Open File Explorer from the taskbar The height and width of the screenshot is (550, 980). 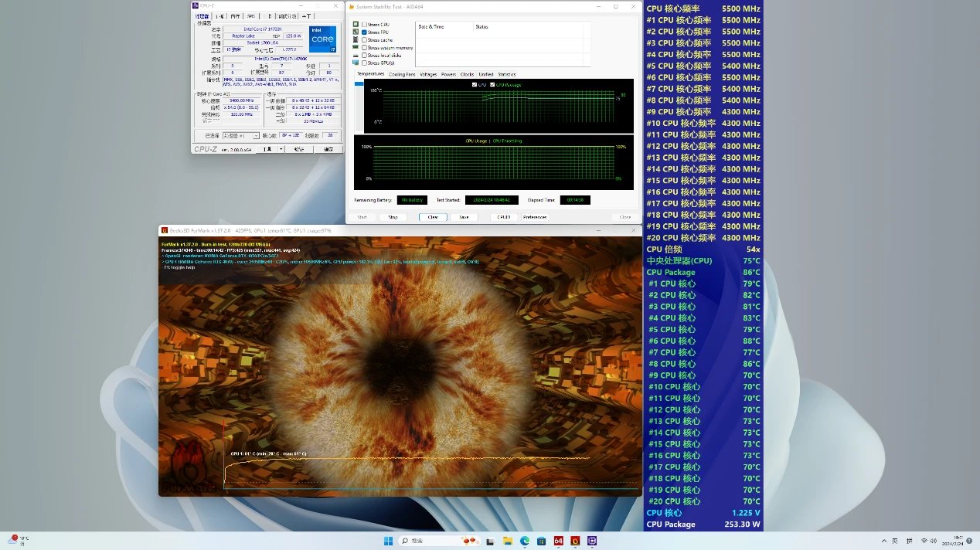(x=508, y=541)
